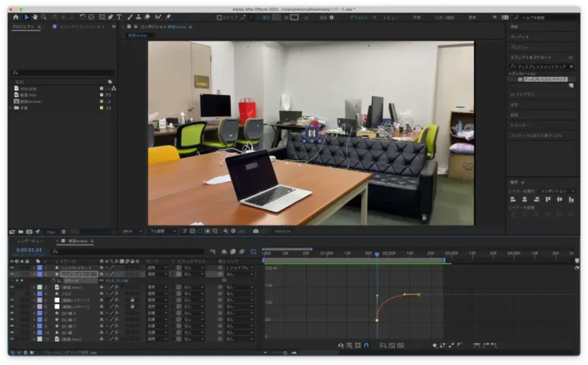The image size is (588, 365).
Task: Switch to the プロジェクト panel tab
Action: (x=23, y=27)
